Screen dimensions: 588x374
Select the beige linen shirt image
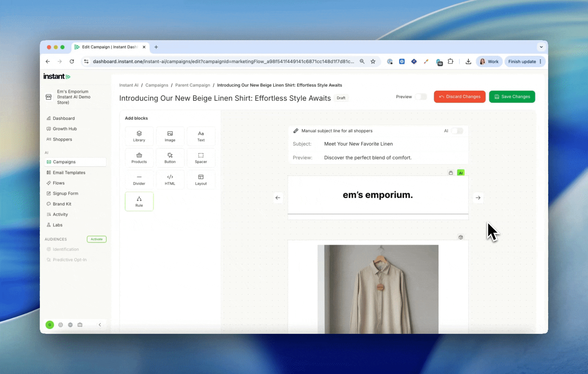point(378,289)
